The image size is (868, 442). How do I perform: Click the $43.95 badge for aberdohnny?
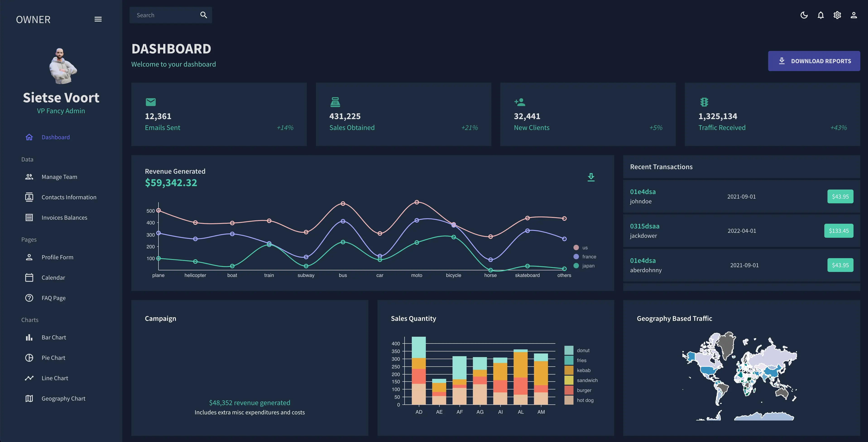pyautogui.click(x=840, y=265)
